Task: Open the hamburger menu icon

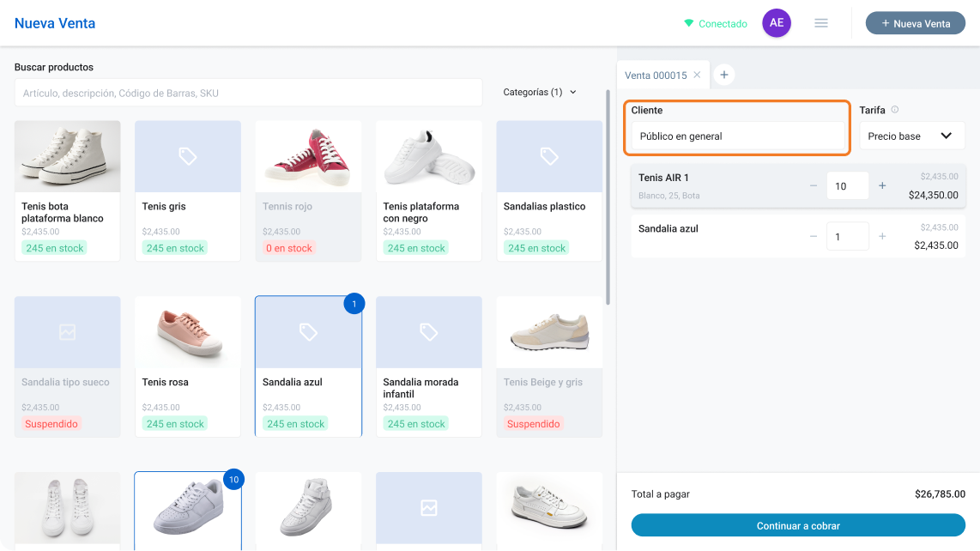Action: pos(821,23)
